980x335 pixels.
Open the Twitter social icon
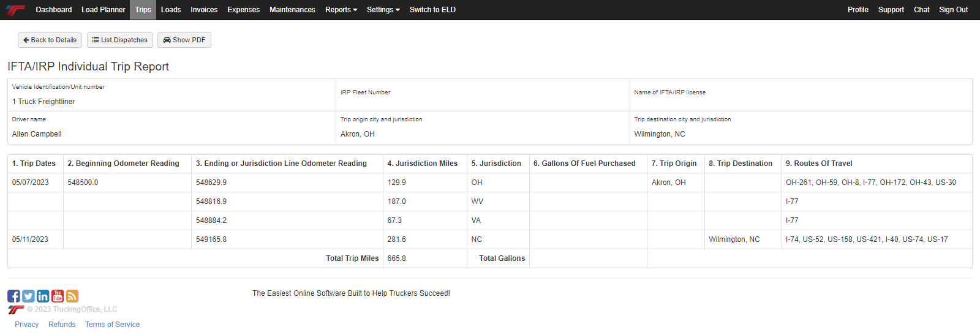[x=28, y=296]
